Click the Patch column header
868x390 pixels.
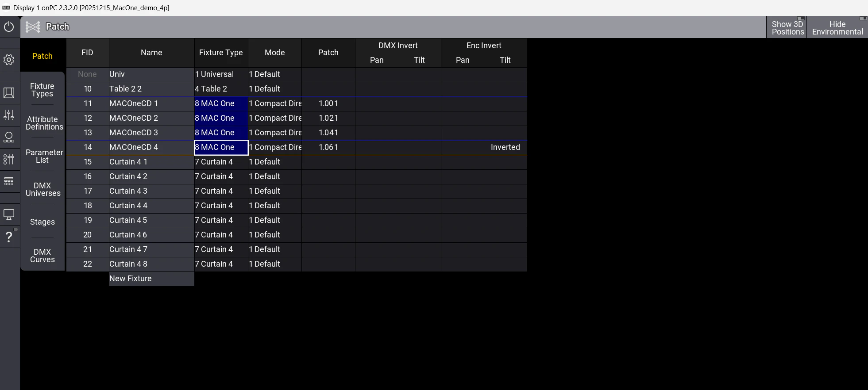[x=328, y=53]
